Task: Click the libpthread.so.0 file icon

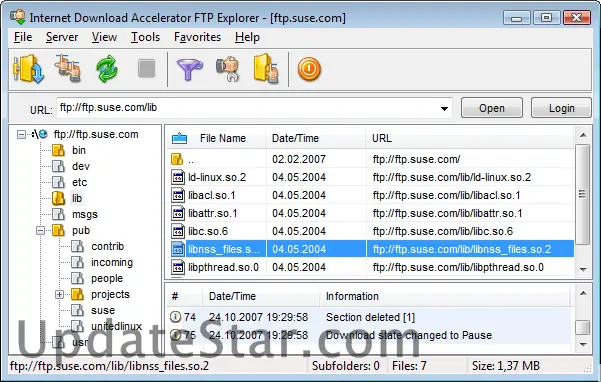Action: tap(178, 267)
